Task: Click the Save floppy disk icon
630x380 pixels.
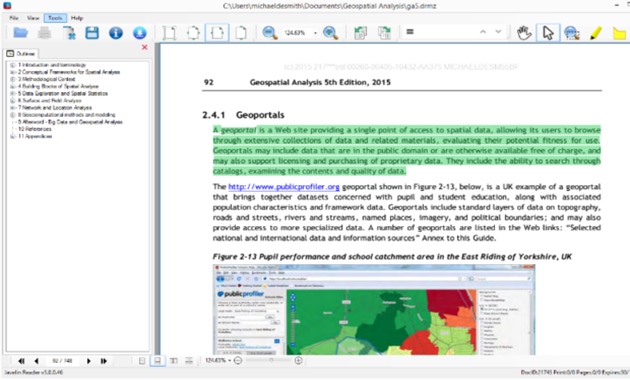Action: coord(92,33)
